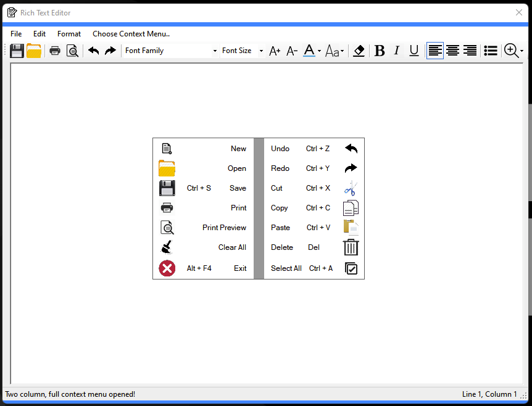This screenshot has height=406, width=532.
Task: Choose Delete in the context menu
Action: coord(314,247)
